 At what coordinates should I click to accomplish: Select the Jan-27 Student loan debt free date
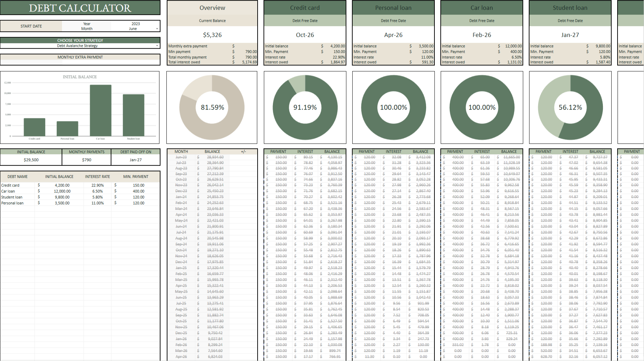tap(570, 35)
